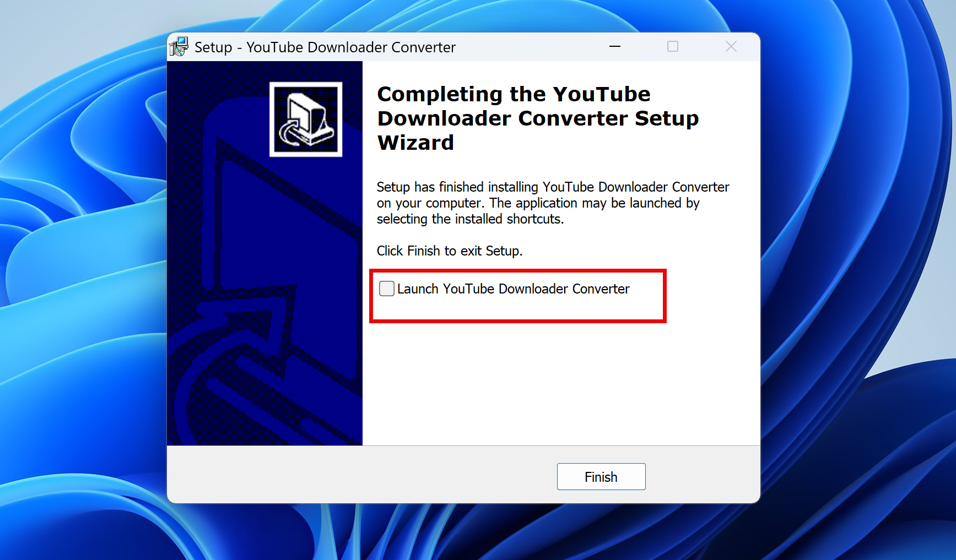Click the setup installer icon in title bar

[x=179, y=47]
